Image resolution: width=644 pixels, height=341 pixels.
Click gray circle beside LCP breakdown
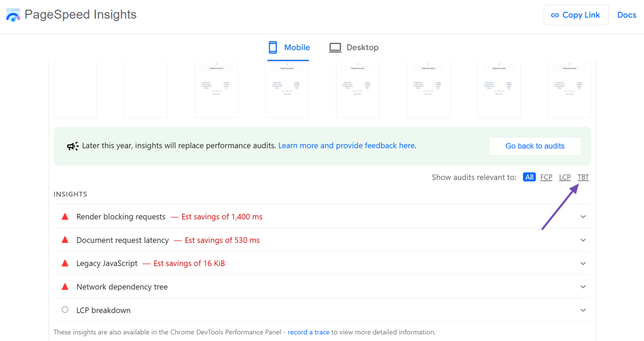65,310
